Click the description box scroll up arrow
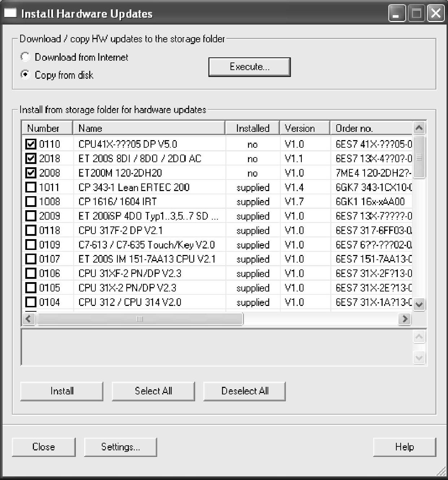This screenshot has height=480, width=448. click(x=419, y=337)
